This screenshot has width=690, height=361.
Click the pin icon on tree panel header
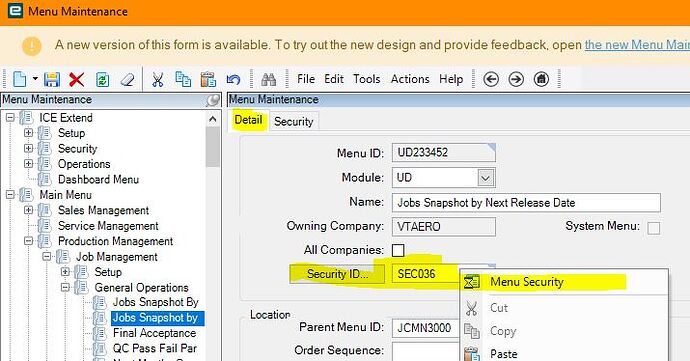click(x=213, y=100)
